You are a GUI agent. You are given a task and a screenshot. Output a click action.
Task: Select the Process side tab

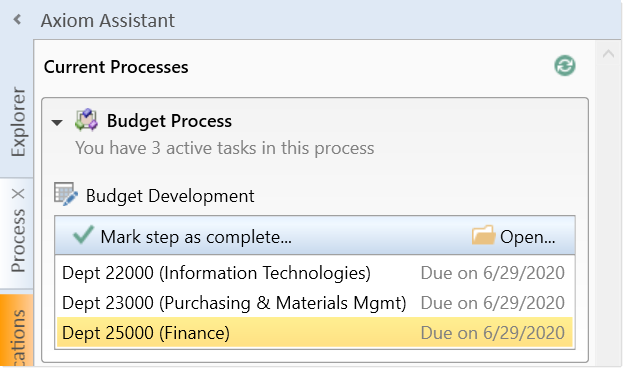[18, 240]
